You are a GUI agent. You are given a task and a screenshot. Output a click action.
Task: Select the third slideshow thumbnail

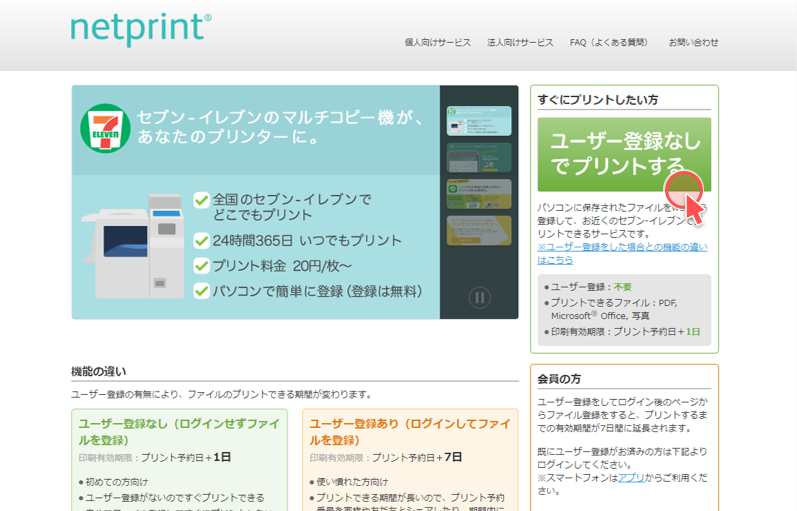(x=479, y=194)
